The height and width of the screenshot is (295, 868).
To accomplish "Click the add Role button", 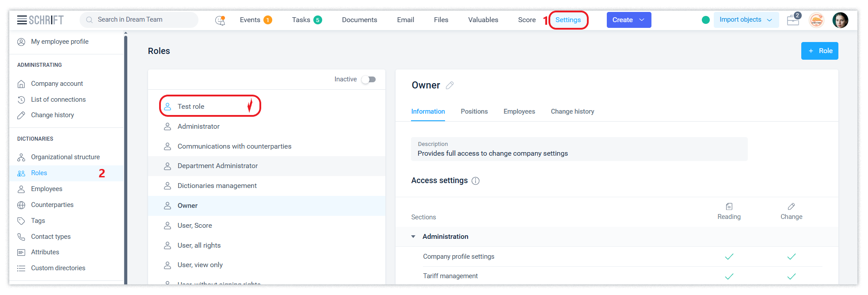I will 819,51.
